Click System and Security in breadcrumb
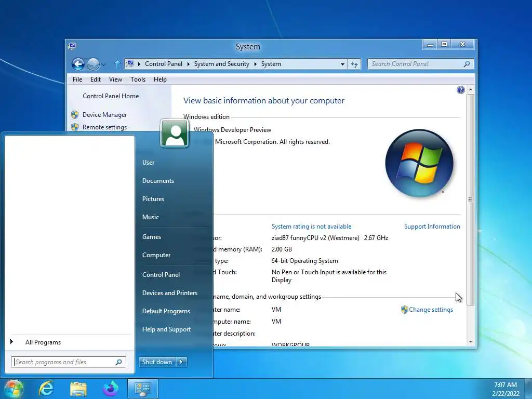This screenshot has width=532, height=399. tap(221, 64)
